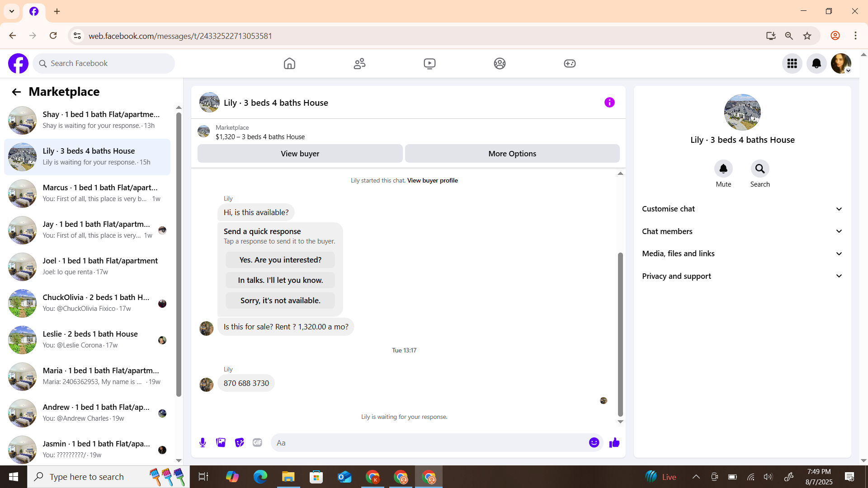Open conversation information icon in chat header
The width and height of the screenshot is (868, 488).
[609, 103]
